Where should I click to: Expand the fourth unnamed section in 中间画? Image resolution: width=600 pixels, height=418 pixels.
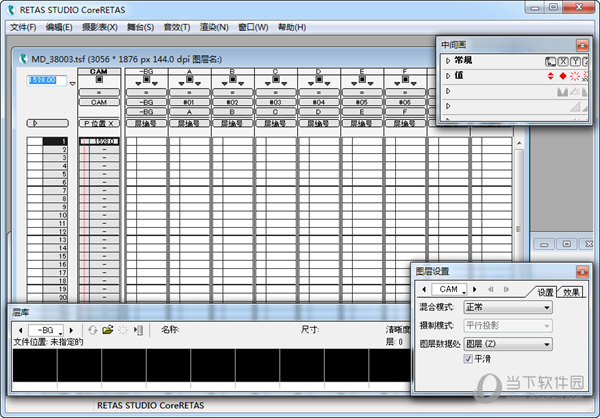click(x=448, y=106)
